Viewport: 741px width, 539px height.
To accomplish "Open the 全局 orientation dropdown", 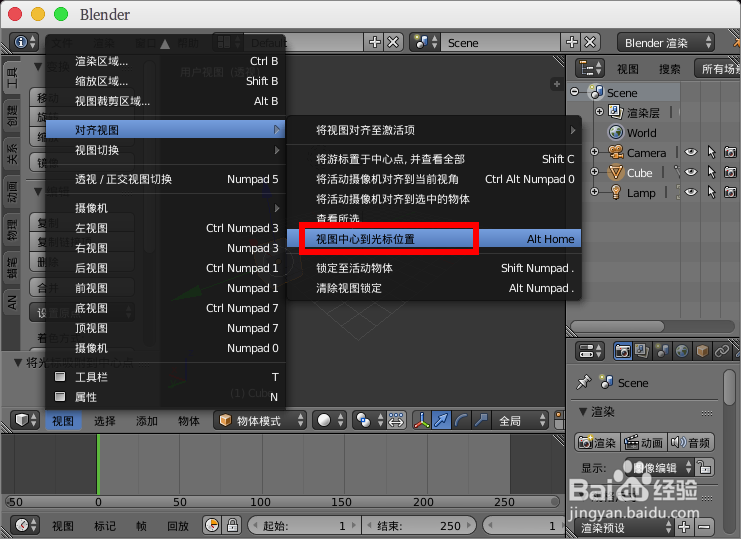I will coord(520,420).
